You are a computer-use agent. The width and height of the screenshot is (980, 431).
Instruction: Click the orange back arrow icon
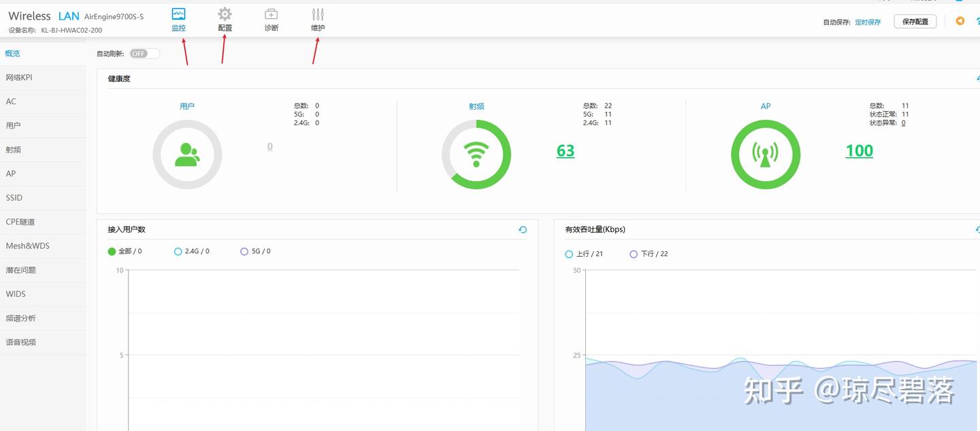[960, 21]
